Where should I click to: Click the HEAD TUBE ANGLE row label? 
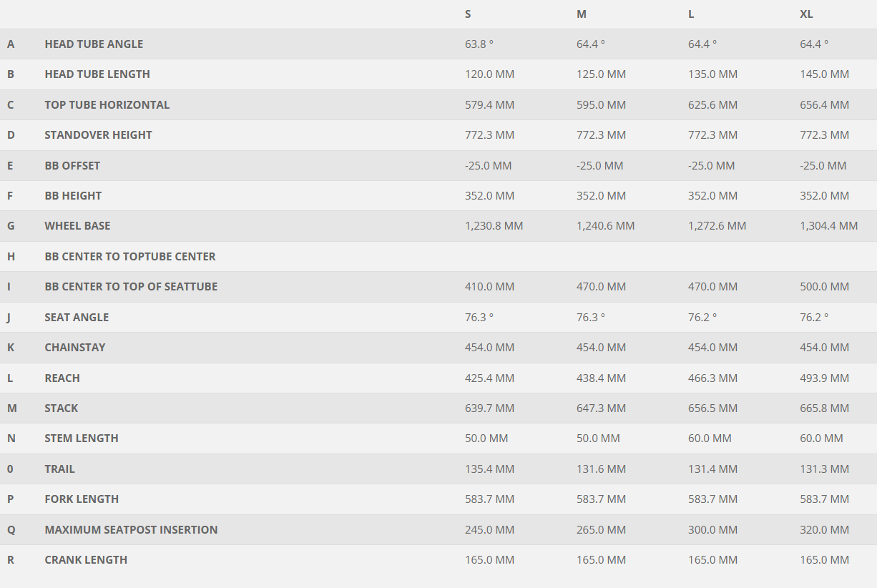[x=94, y=44]
